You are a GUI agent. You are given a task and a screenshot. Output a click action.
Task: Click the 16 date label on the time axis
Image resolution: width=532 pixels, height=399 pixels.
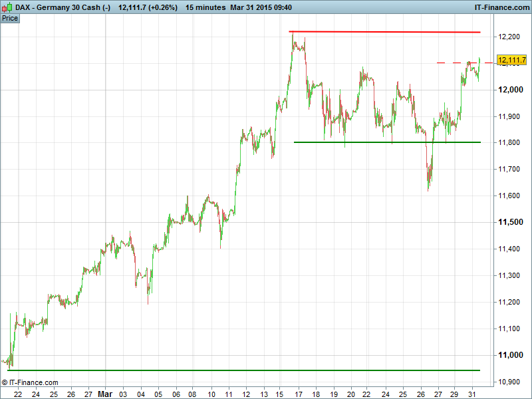click(x=281, y=394)
